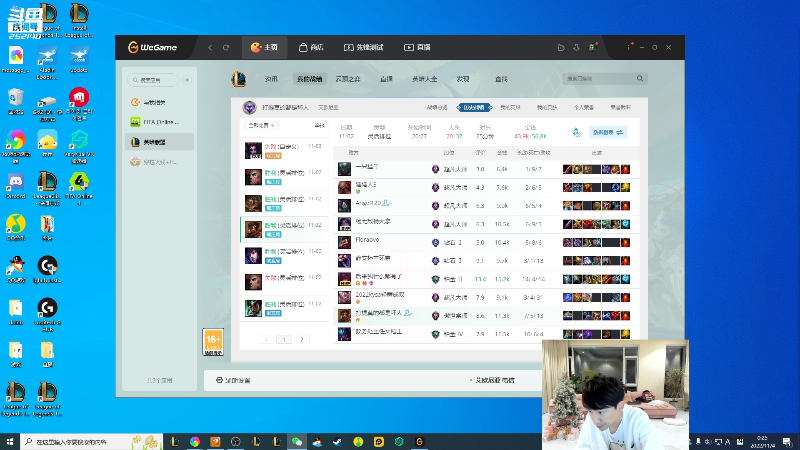Viewport: 800px width, 450px height.
Task: Open the Windows Start menu
Action: pos(10,441)
